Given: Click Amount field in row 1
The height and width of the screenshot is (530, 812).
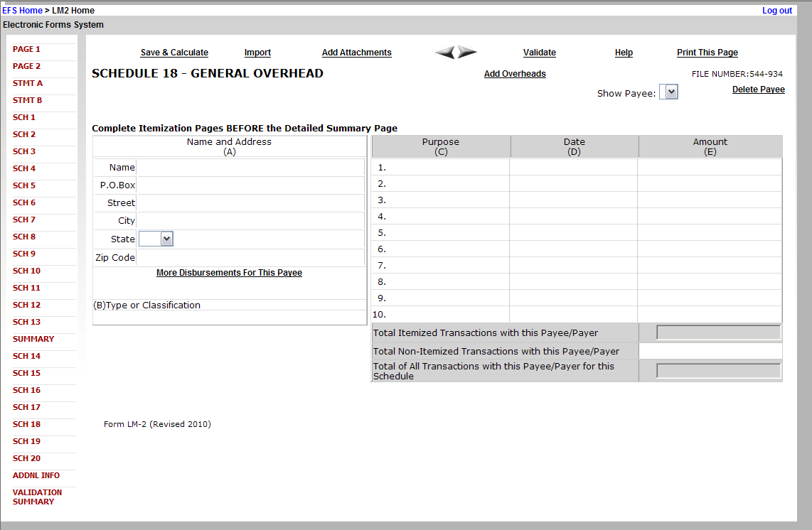Looking at the screenshot, I should (x=710, y=167).
